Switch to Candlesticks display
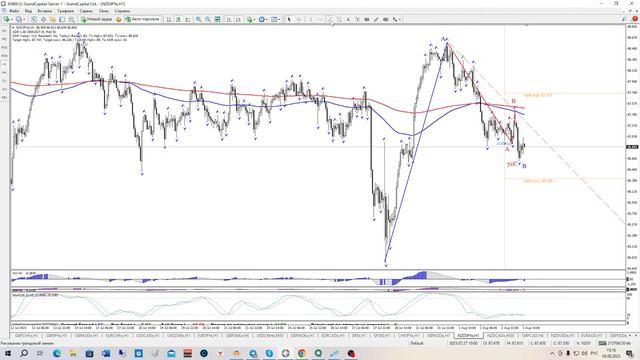Viewport: 640px width, 360px height. tap(178, 19)
